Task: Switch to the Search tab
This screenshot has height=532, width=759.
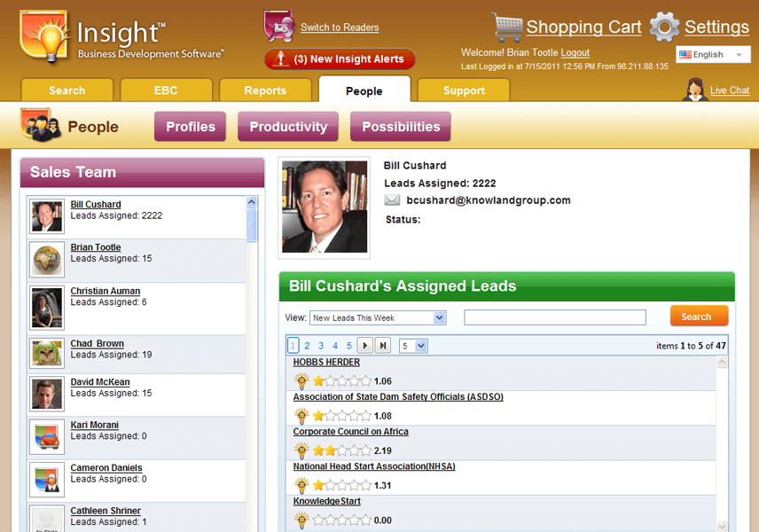Action: pyautogui.click(x=67, y=90)
